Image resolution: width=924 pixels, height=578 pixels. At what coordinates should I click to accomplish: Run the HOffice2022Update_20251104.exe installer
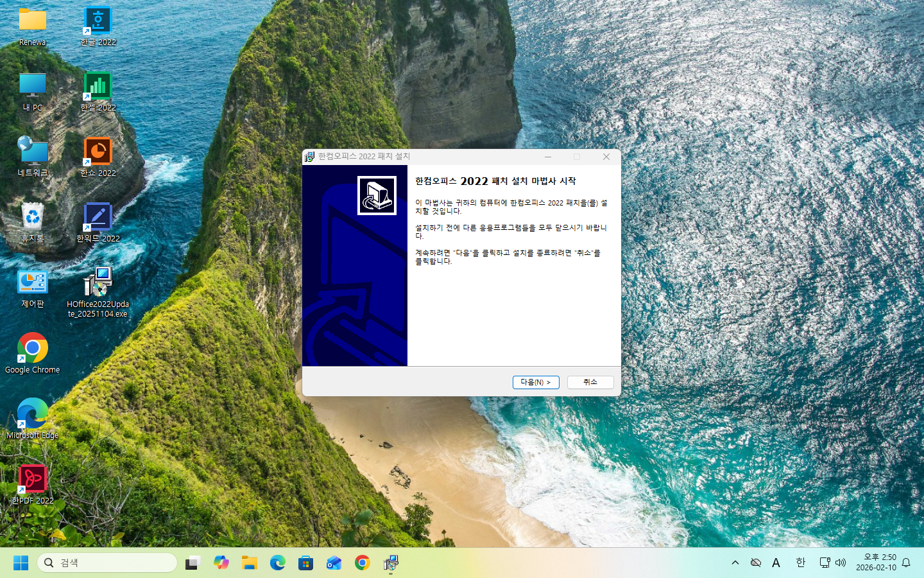(x=98, y=283)
